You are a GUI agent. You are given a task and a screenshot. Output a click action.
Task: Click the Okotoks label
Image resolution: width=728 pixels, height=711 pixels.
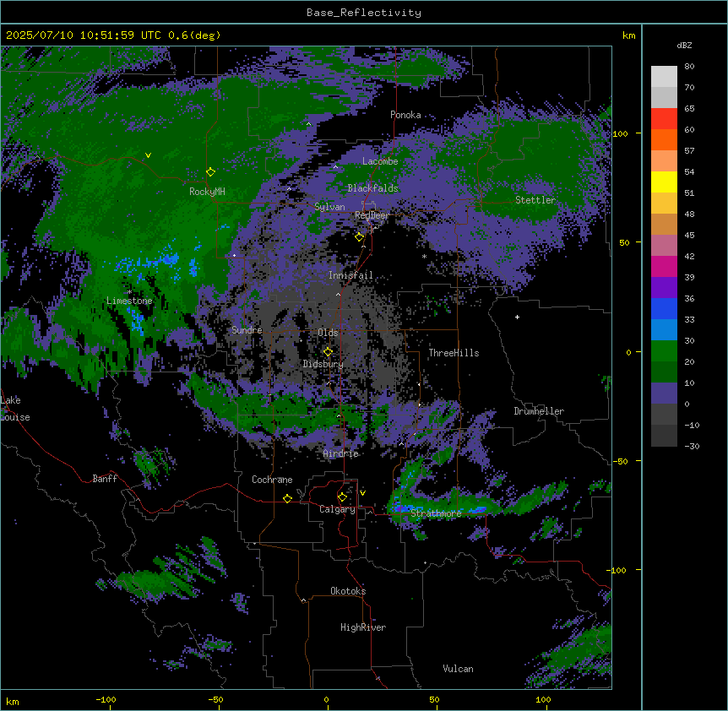tap(348, 591)
